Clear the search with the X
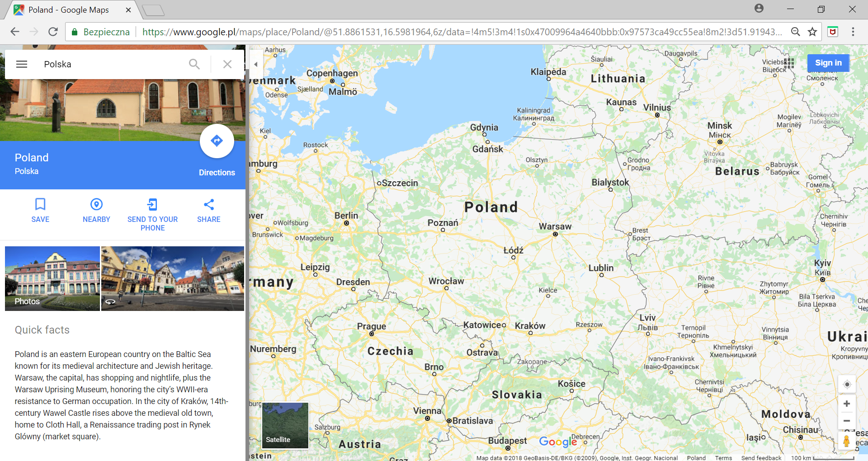Viewport: 868px width, 461px height. [227, 64]
